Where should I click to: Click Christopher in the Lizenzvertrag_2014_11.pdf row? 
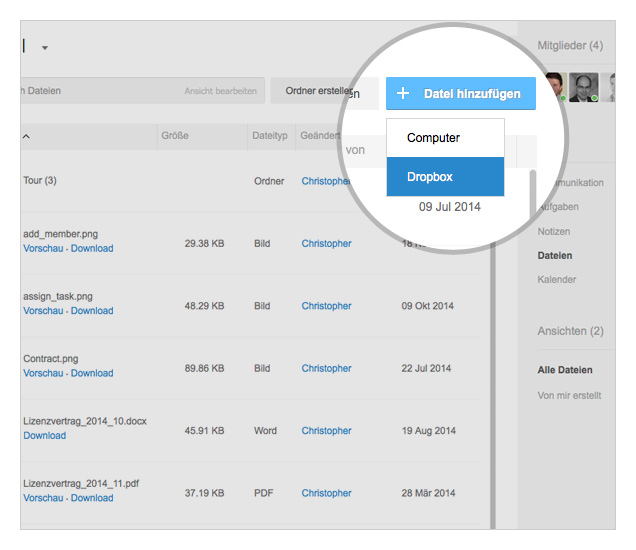click(x=326, y=493)
